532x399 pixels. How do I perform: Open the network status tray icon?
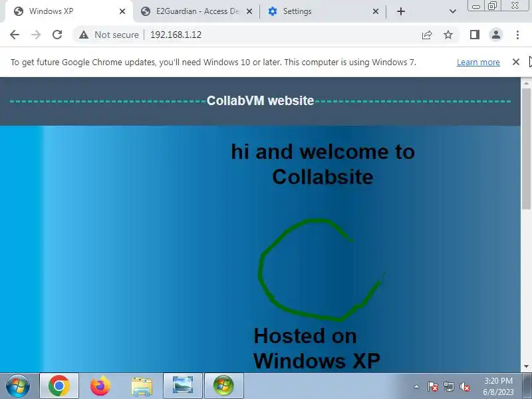[x=448, y=386]
